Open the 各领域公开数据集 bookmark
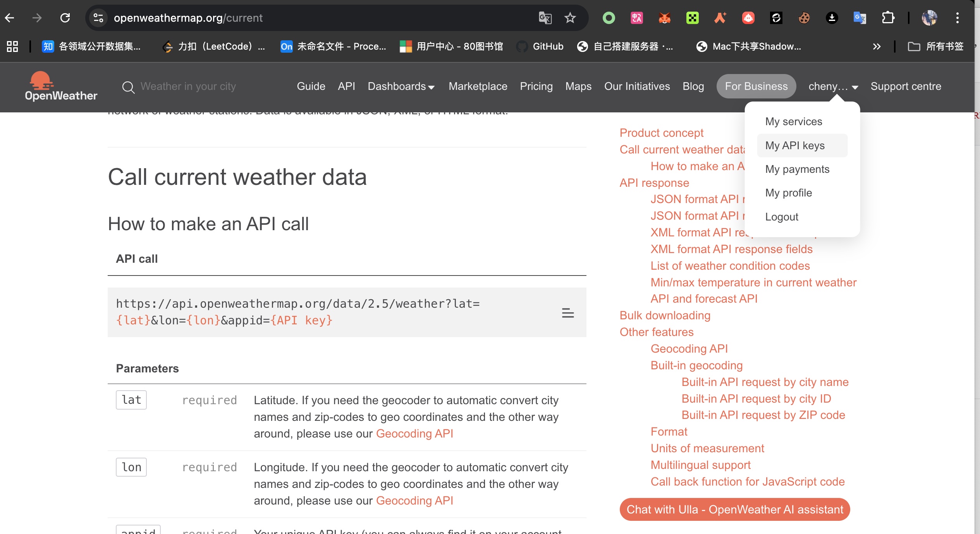The image size is (980, 534). click(x=91, y=47)
